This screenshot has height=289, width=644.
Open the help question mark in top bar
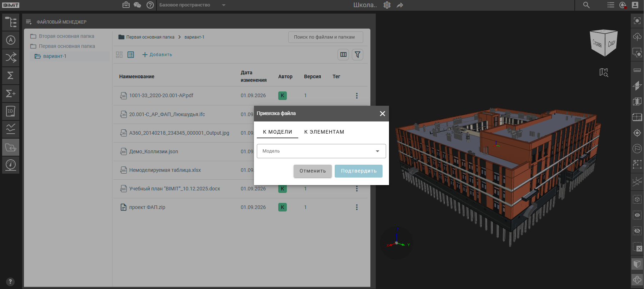click(x=150, y=5)
